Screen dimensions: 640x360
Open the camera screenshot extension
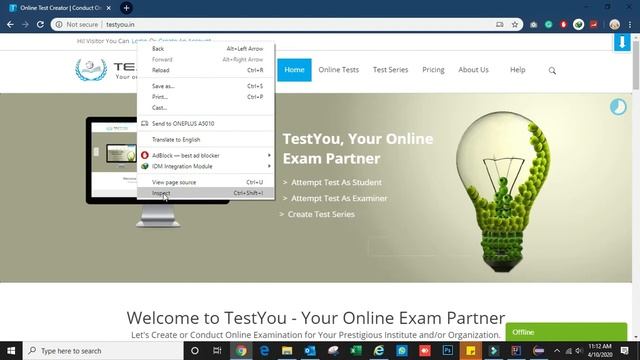533,24
